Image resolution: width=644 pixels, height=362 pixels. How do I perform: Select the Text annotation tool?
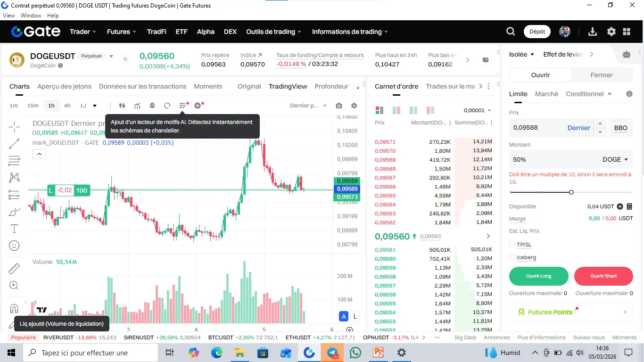pos(14,229)
